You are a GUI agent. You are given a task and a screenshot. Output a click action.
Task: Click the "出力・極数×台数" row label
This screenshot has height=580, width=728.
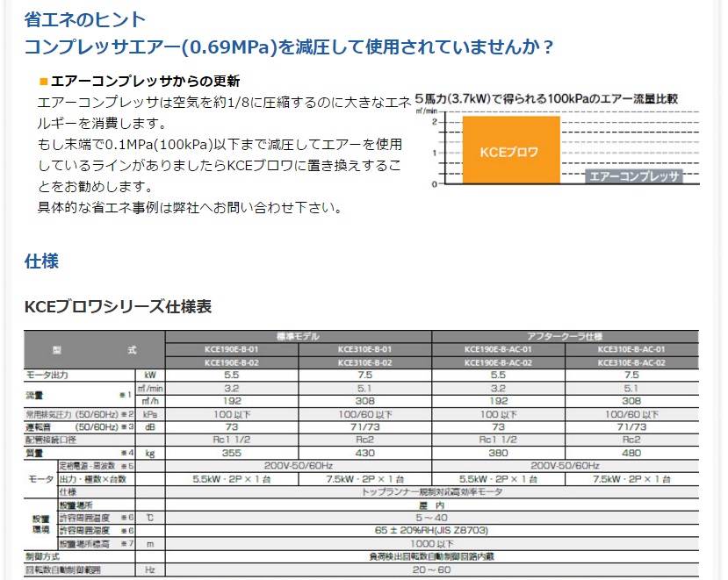[x=92, y=479]
